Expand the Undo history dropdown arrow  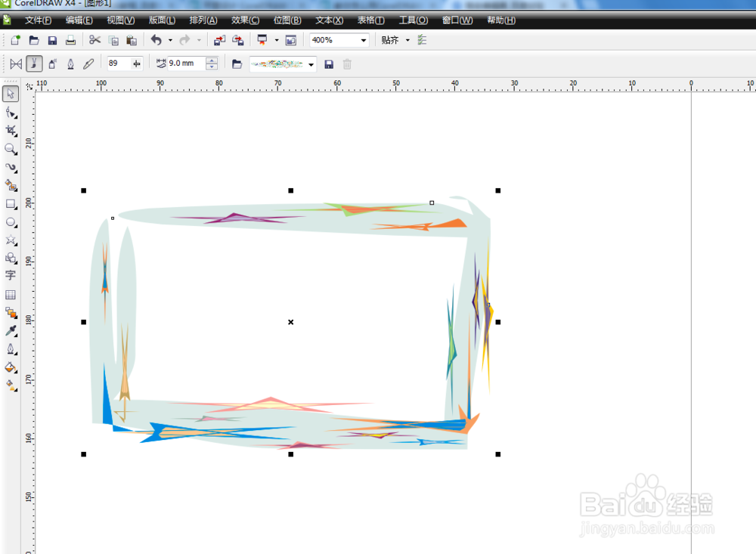click(170, 40)
